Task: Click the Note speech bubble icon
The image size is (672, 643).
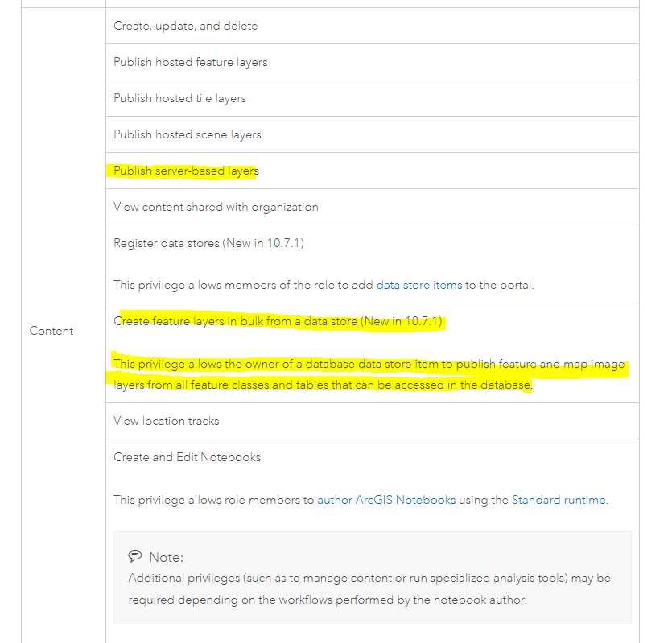Action: coord(135,557)
